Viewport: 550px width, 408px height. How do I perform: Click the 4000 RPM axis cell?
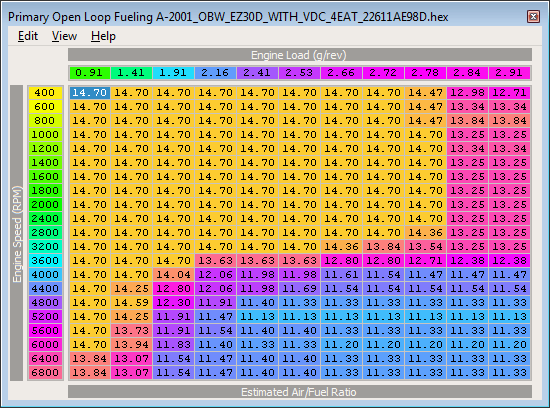(45, 275)
